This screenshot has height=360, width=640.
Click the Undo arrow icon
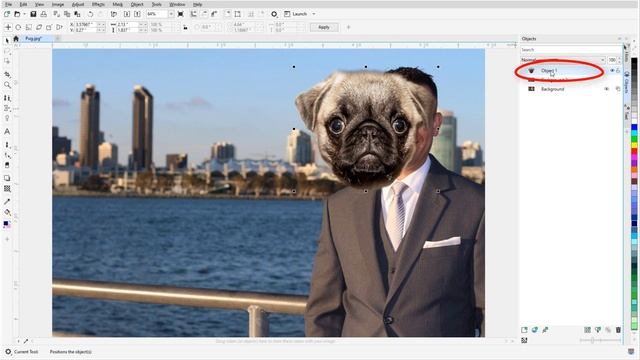[x=90, y=14]
